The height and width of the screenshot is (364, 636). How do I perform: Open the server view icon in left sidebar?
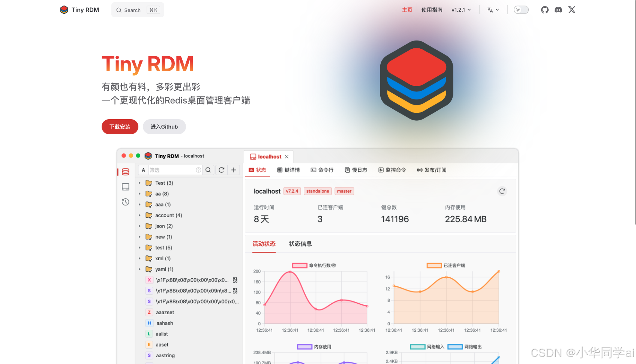tap(125, 187)
